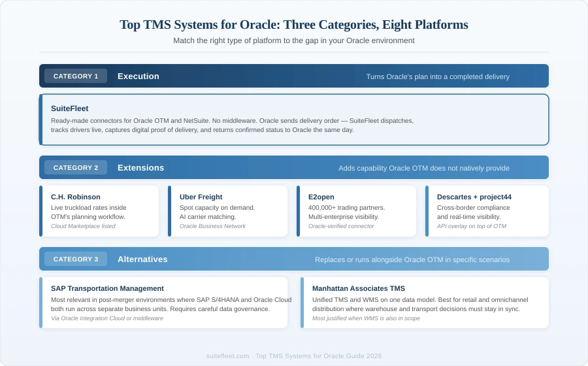
Task: Click 'Cloud Marketplace listed' note
Action: (x=83, y=226)
